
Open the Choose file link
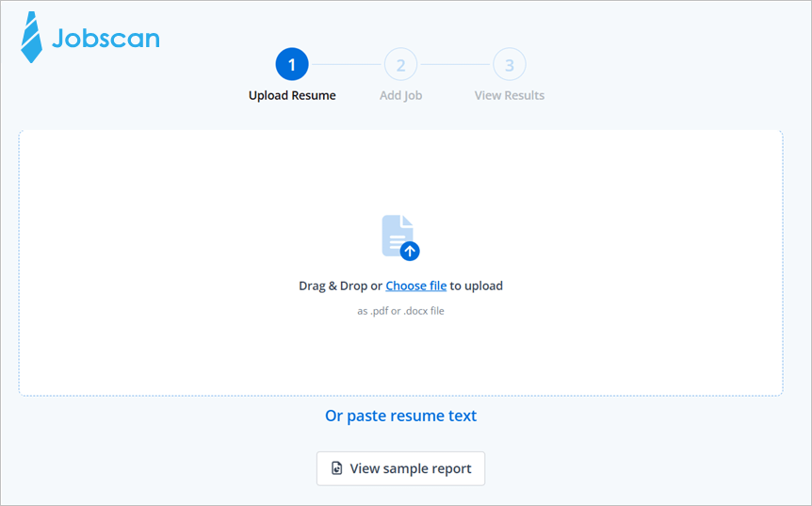point(415,286)
